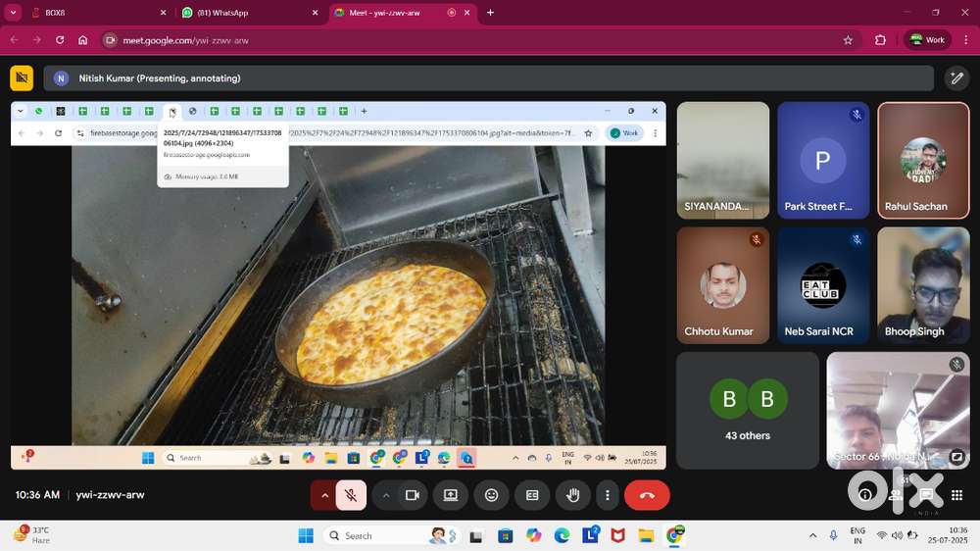Toggle the camera on or off
Screen dimensions: 980x551
pyautogui.click(x=413, y=495)
